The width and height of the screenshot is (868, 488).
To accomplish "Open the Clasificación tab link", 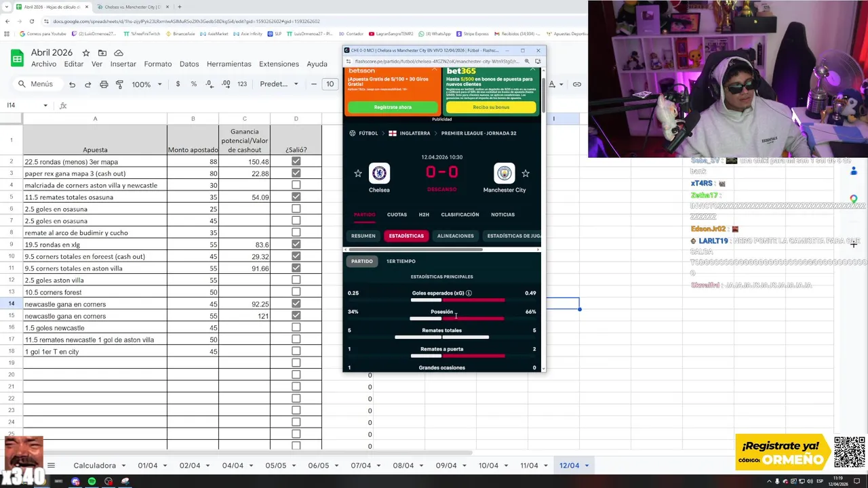I will click(460, 214).
